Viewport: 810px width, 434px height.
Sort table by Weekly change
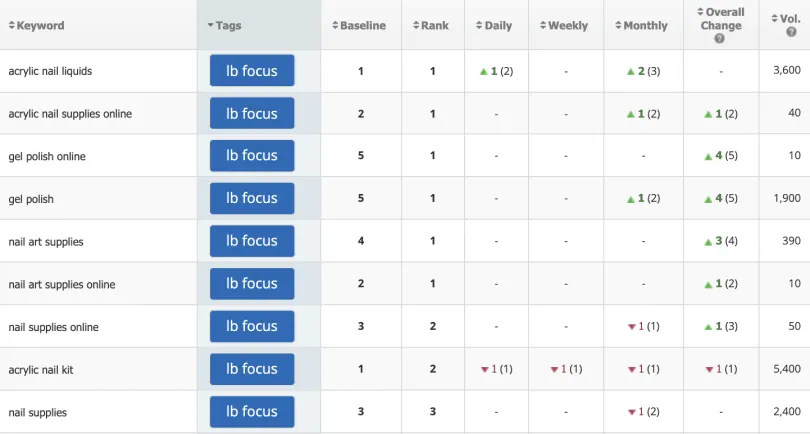click(564, 25)
